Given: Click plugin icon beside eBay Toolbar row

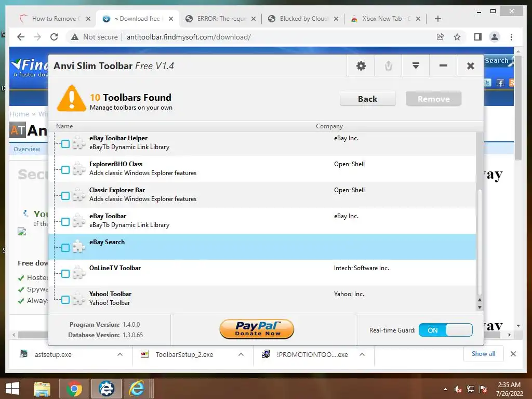Looking at the screenshot, I should 79,220.
